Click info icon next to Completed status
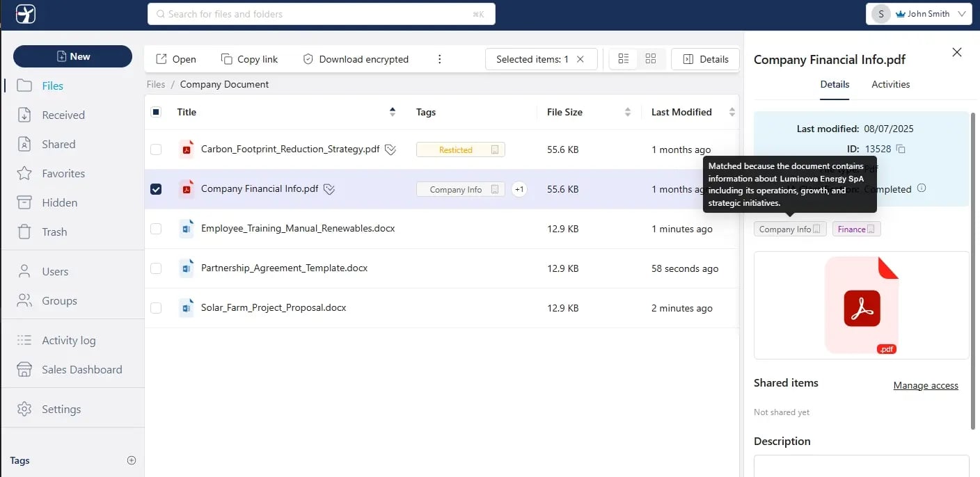Image resolution: width=980 pixels, height=477 pixels. (x=922, y=188)
